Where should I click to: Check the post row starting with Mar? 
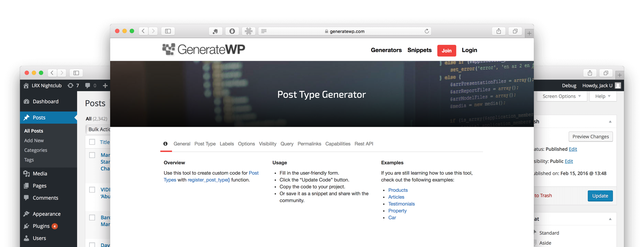coord(92,155)
